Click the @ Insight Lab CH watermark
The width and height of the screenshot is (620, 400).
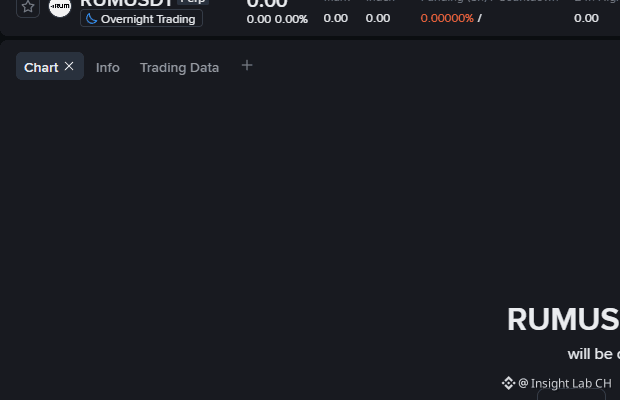[x=565, y=383]
